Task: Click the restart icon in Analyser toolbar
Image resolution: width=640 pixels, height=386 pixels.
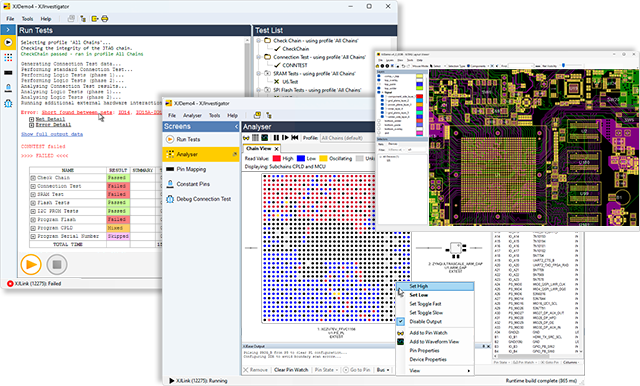Action: [x=295, y=138]
